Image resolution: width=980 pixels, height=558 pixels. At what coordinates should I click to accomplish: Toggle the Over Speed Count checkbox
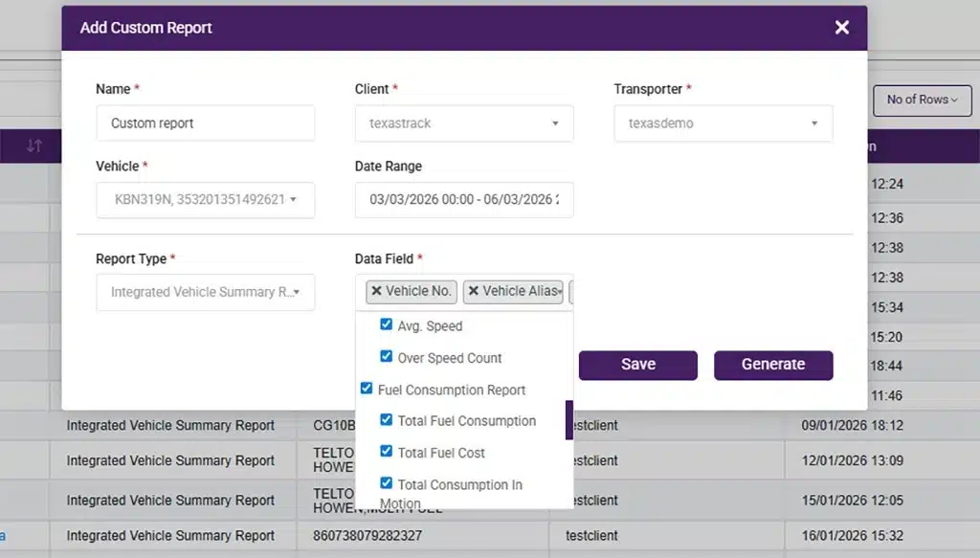click(386, 357)
